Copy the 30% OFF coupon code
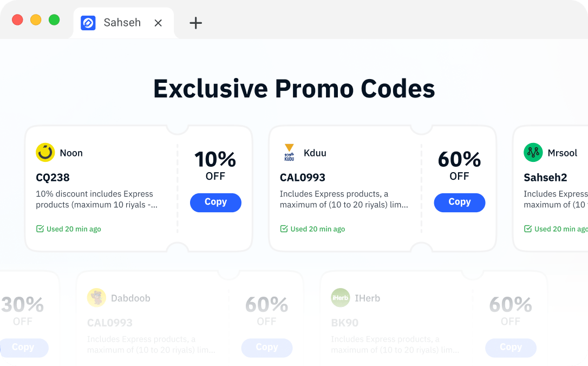The width and height of the screenshot is (588, 366). pos(23,348)
